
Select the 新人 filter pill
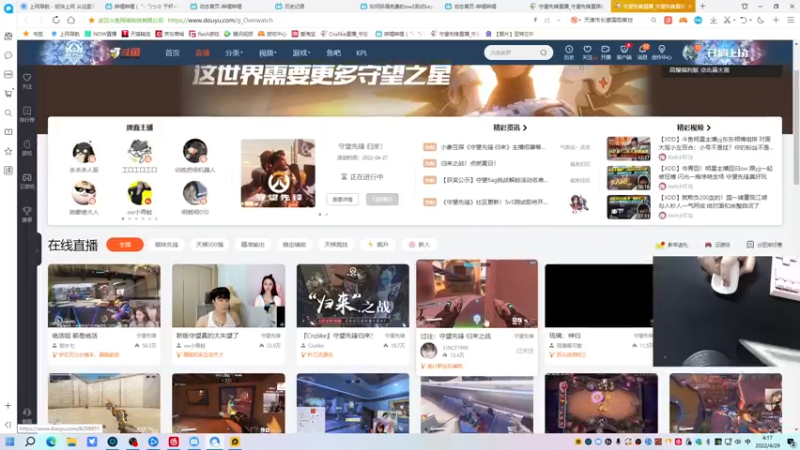tap(419, 244)
